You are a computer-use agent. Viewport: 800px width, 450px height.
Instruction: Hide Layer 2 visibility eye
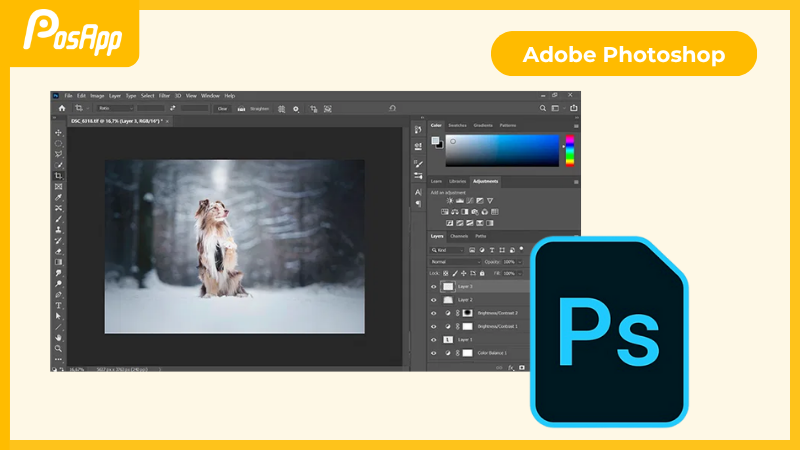434,300
